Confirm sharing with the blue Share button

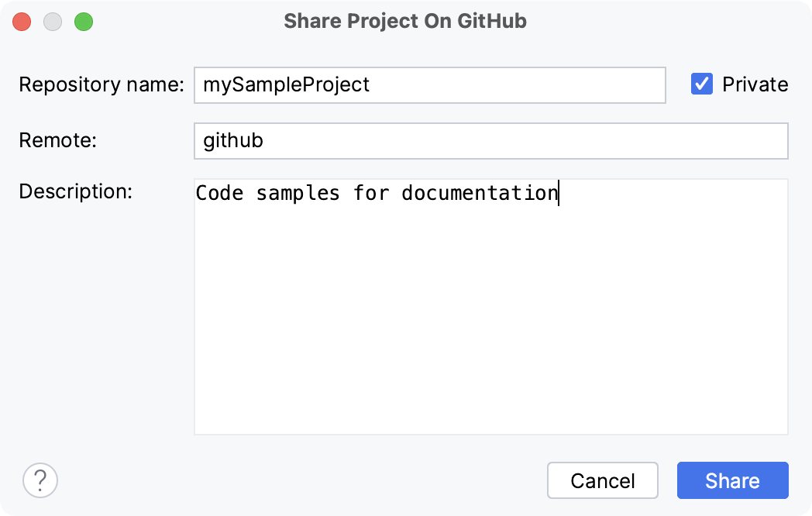732,480
